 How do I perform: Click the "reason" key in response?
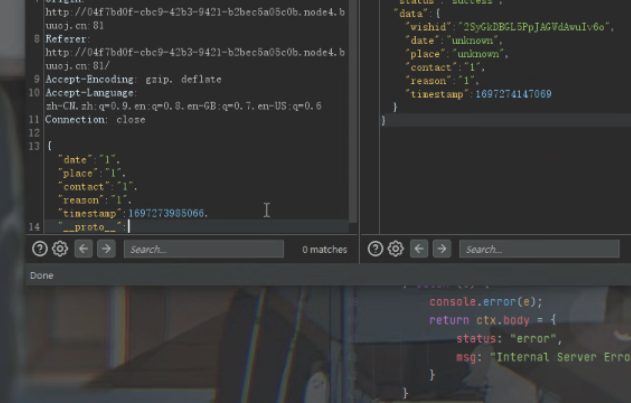point(428,81)
